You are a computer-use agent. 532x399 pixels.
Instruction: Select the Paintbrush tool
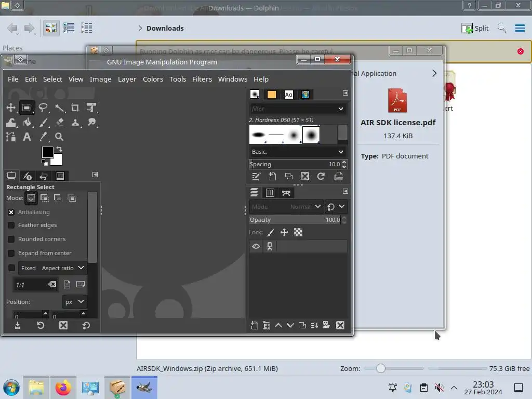click(43, 123)
